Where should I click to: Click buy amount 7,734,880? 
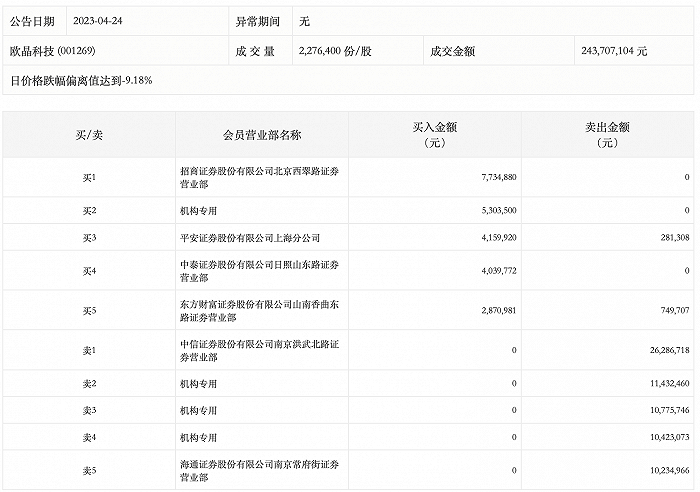(x=499, y=177)
